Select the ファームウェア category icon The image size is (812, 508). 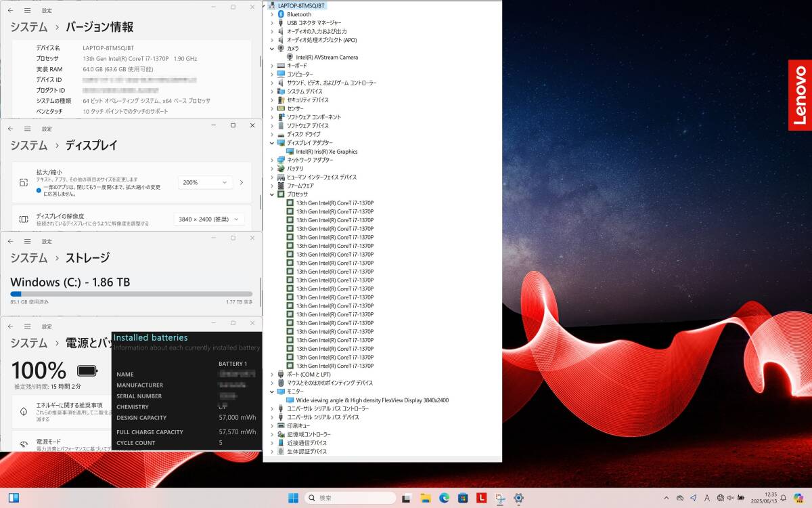pos(281,186)
